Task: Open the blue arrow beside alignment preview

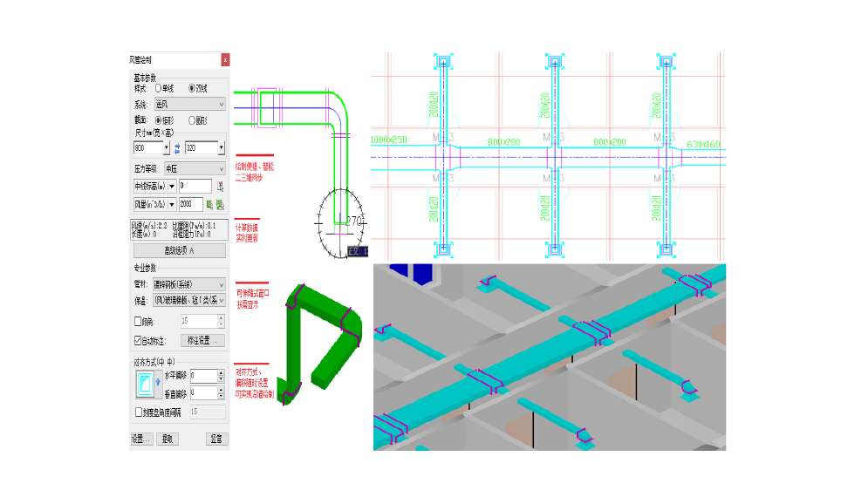Action: point(158,381)
